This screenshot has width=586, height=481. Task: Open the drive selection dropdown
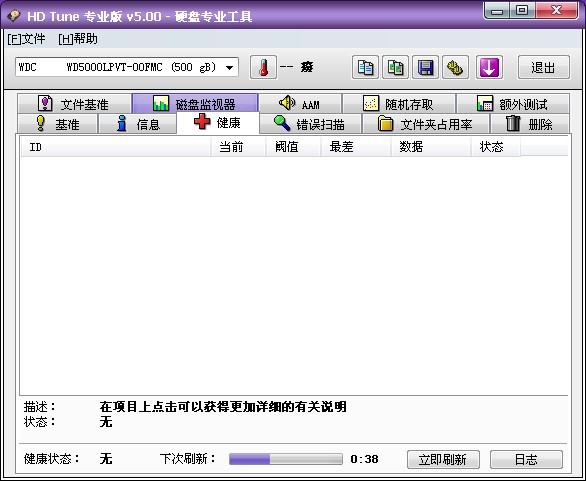(127, 67)
